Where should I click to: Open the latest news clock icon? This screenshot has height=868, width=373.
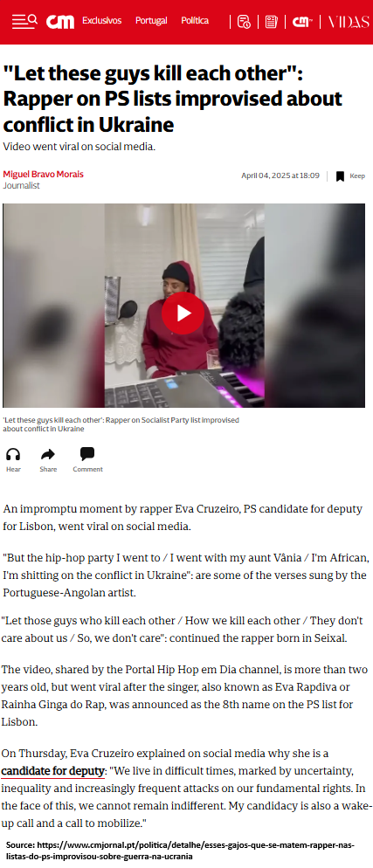[x=244, y=22]
